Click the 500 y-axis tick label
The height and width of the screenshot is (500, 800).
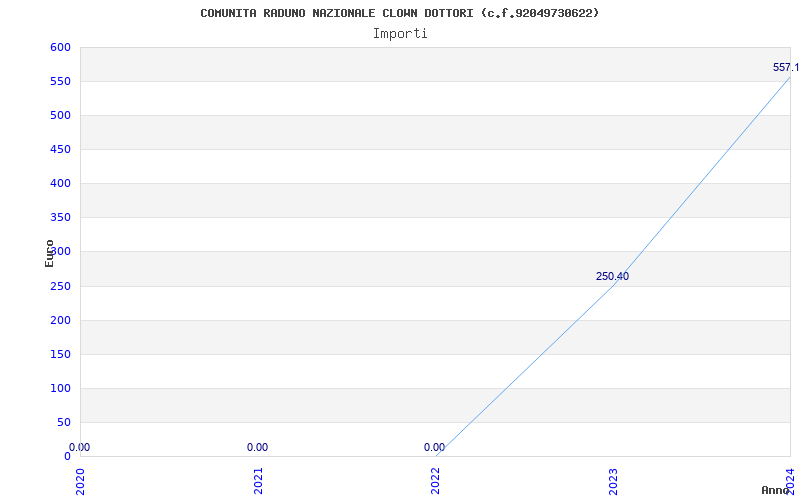pos(60,116)
